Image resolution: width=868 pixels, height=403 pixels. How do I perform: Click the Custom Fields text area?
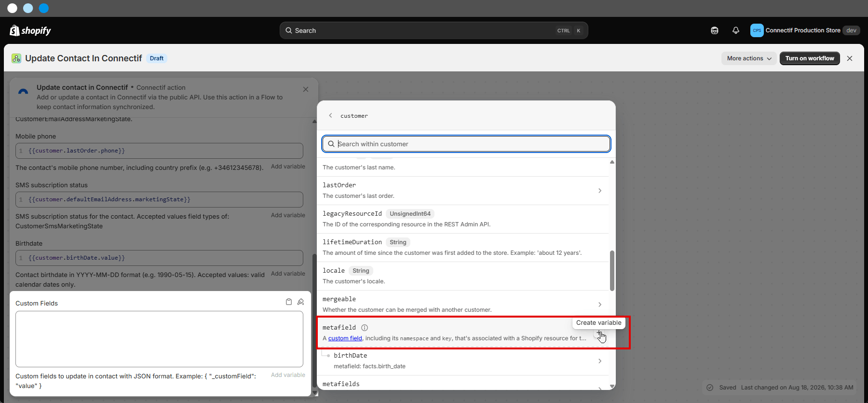pyautogui.click(x=159, y=339)
